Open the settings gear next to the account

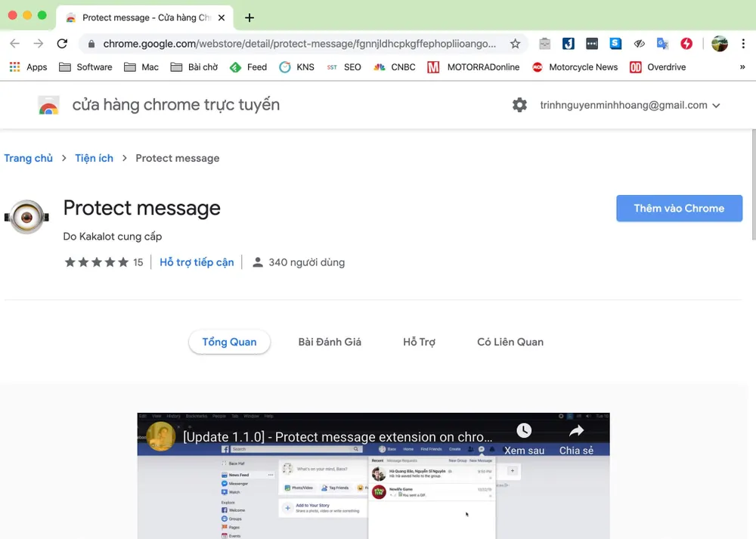point(519,105)
